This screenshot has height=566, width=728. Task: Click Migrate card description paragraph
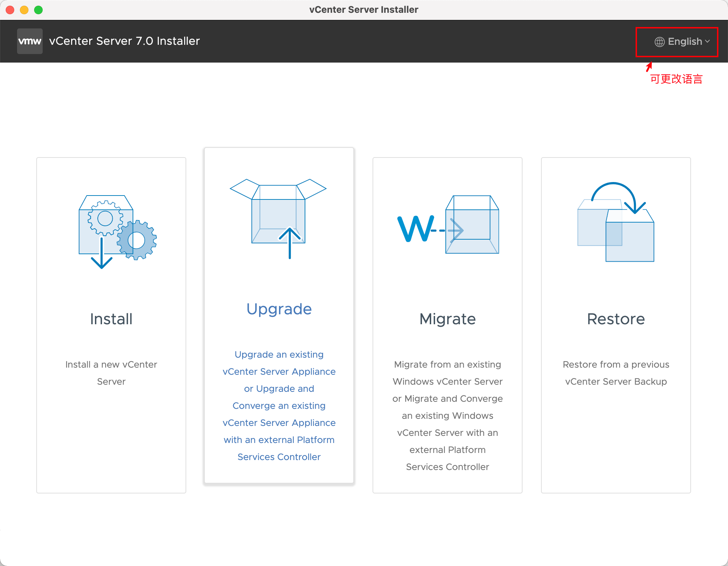coord(448,416)
